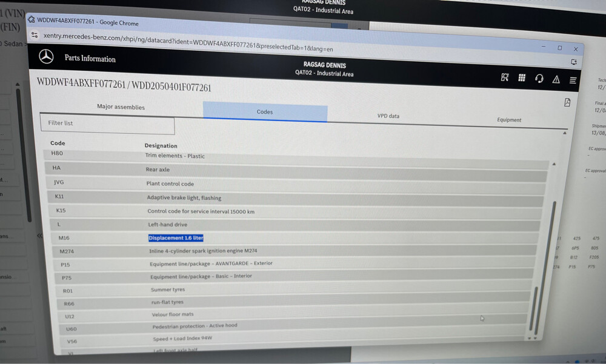
Task: Select the M274 inline 4-cylinder engine row
Action: (x=295, y=251)
